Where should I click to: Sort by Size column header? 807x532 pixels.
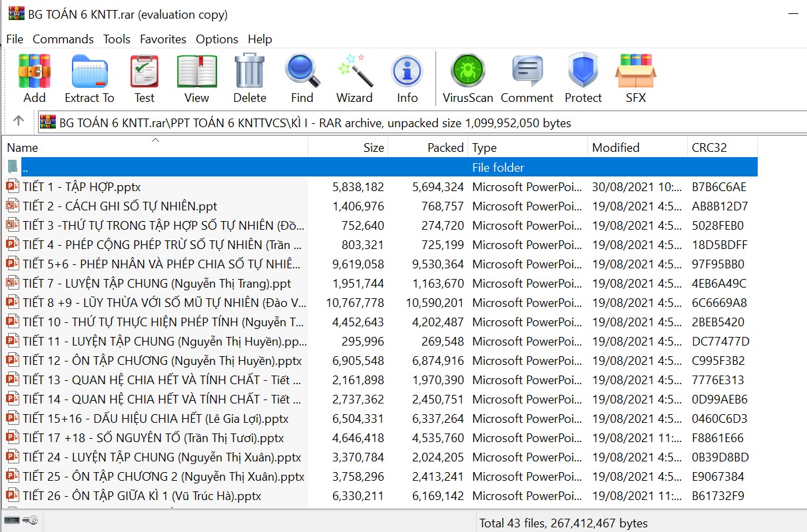(x=348, y=147)
